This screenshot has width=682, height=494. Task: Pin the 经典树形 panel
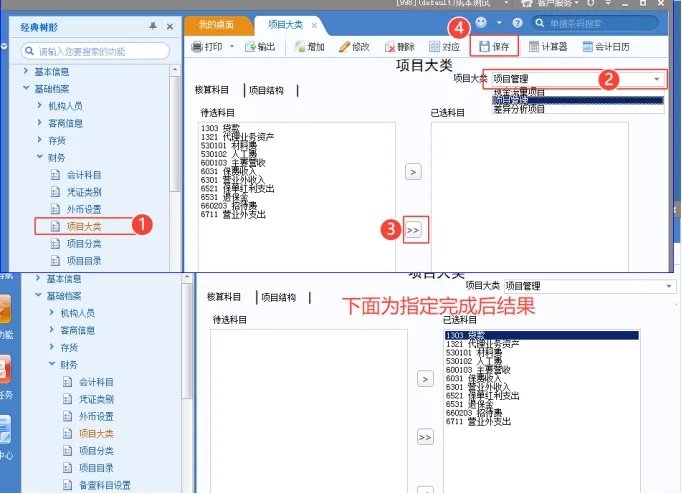pos(153,26)
